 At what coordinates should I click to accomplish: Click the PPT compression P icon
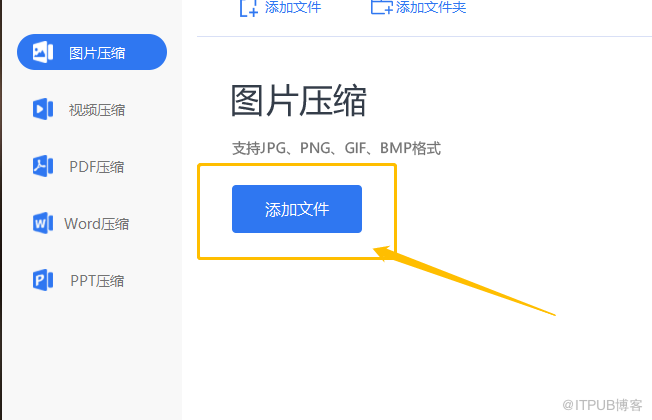point(43,280)
